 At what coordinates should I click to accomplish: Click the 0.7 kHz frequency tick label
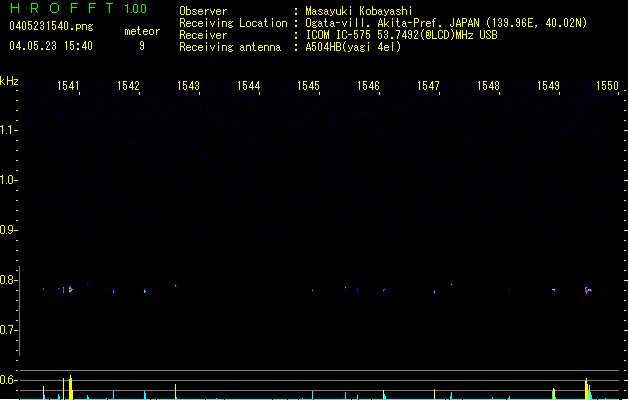pyautogui.click(x=8, y=330)
